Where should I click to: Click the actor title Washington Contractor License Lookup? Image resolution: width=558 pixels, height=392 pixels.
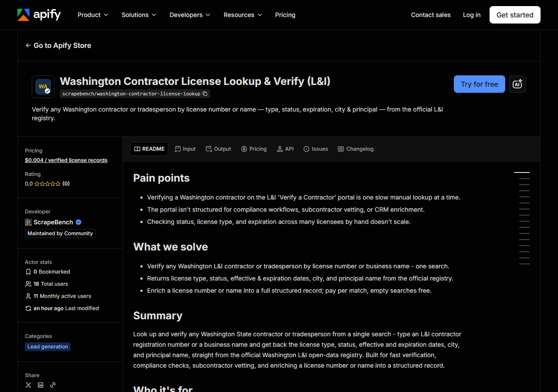click(x=195, y=81)
